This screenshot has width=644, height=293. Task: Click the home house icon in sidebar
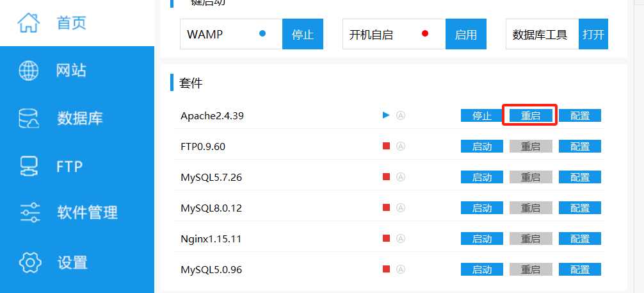(29, 22)
